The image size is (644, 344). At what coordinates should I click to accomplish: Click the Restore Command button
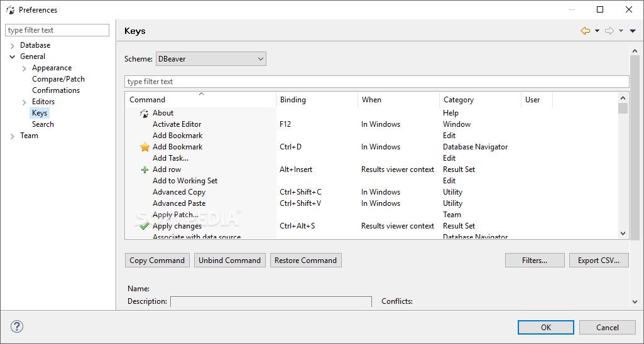tap(305, 261)
